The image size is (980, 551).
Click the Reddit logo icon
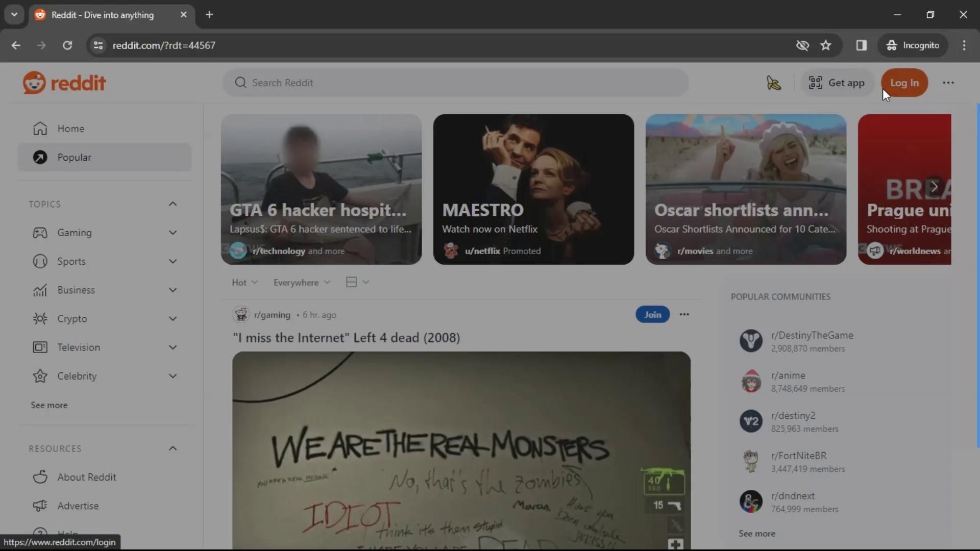click(34, 83)
